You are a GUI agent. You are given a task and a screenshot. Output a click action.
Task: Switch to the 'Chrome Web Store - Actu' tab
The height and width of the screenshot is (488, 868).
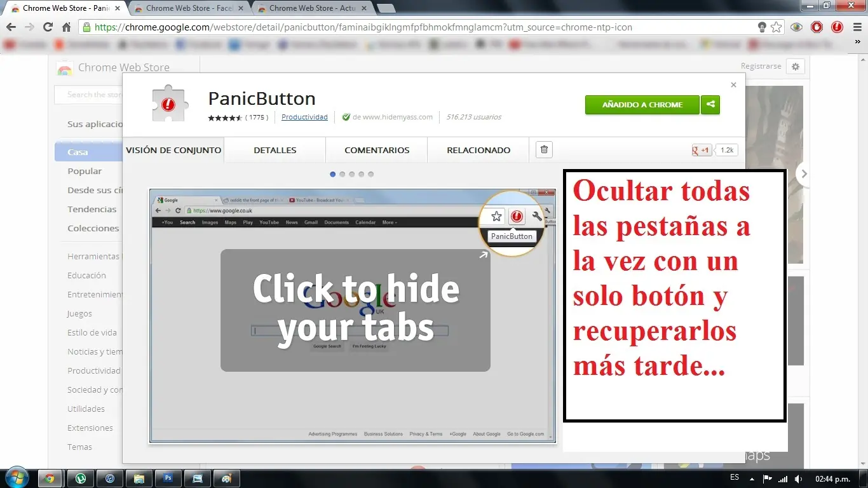(313, 8)
